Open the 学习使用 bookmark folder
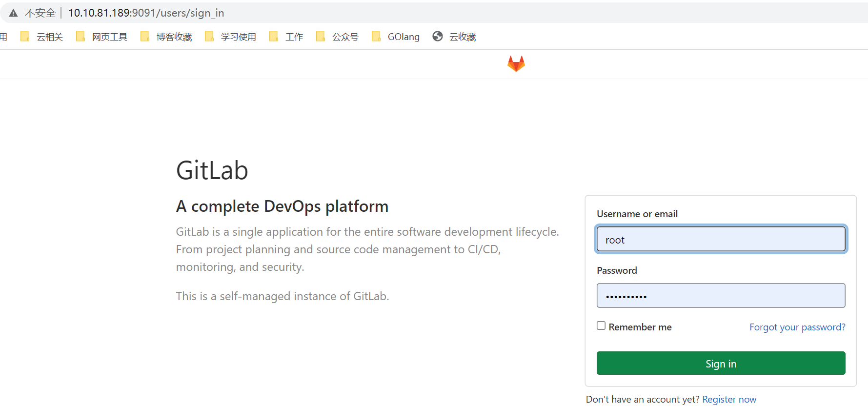 click(230, 37)
